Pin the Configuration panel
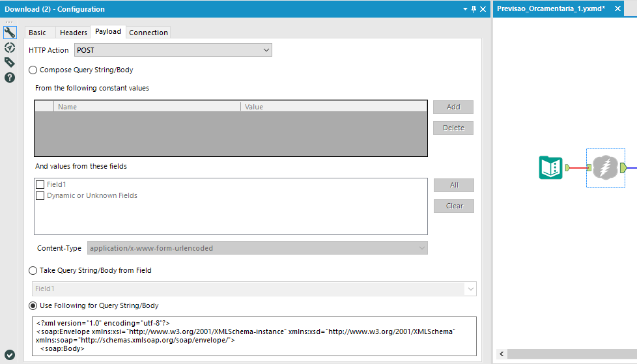The width and height of the screenshot is (637, 364). click(x=474, y=9)
